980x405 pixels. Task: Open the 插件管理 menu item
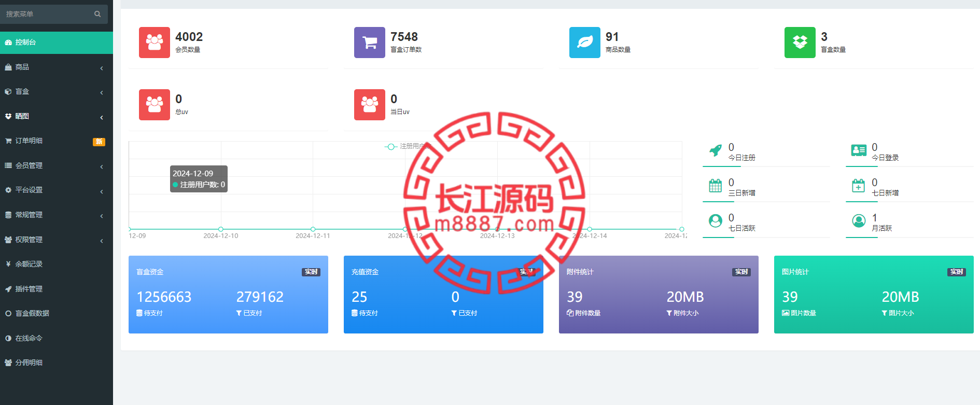click(57, 289)
